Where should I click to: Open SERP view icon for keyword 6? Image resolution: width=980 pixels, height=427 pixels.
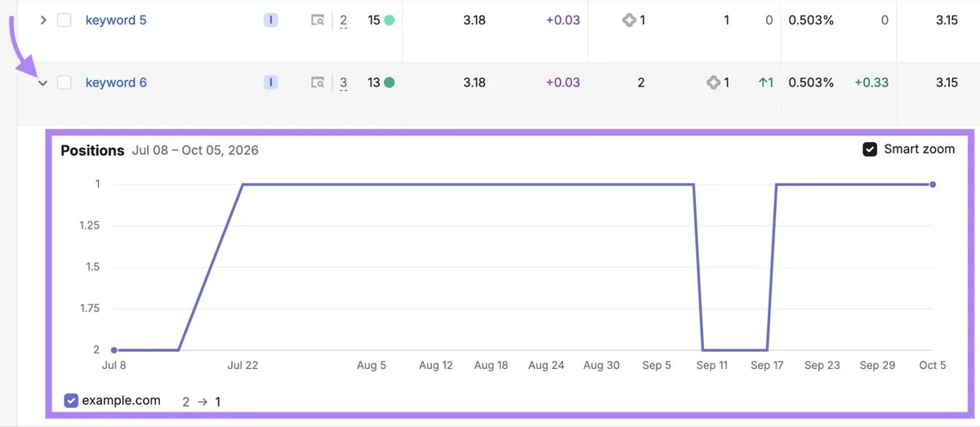[318, 82]
